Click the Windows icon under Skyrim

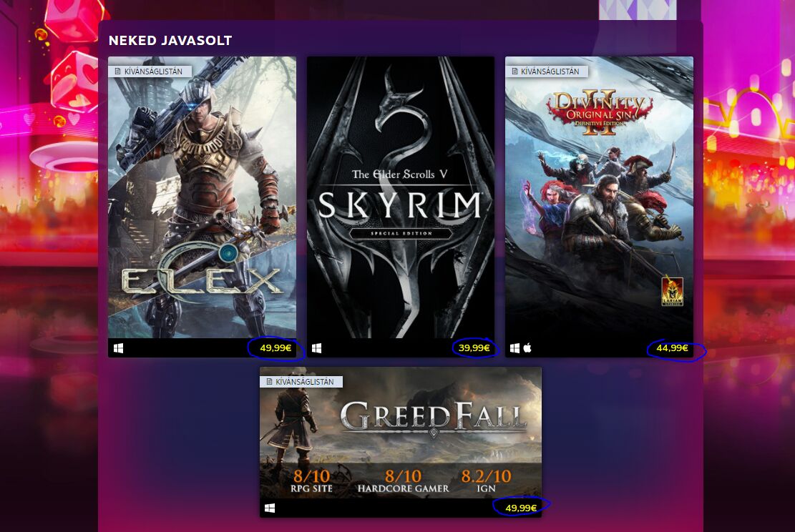[316, 348]
